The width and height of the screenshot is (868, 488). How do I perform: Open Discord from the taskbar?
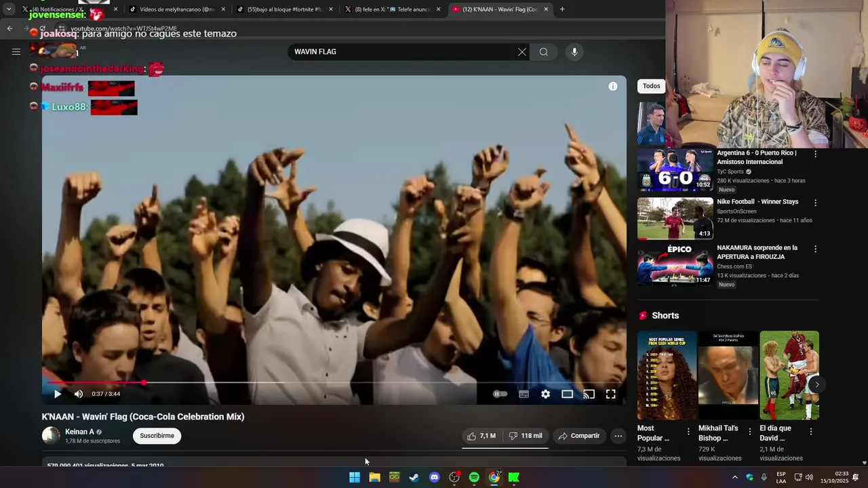pos(434,478)
